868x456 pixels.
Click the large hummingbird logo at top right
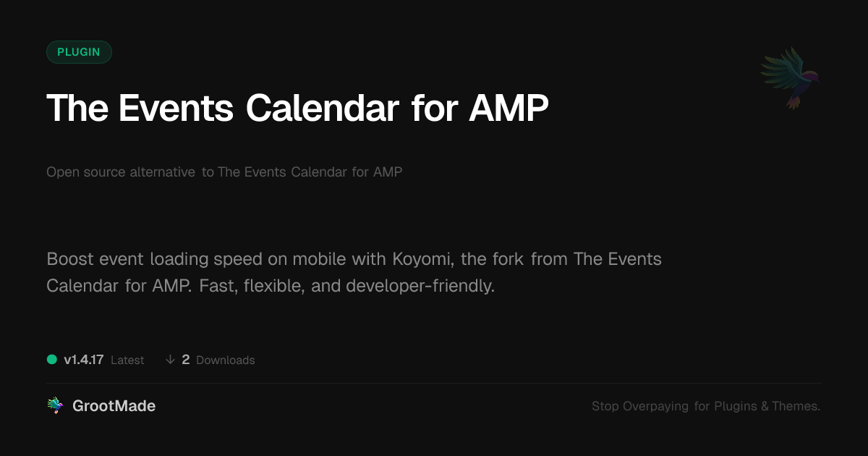click(790, 77)
